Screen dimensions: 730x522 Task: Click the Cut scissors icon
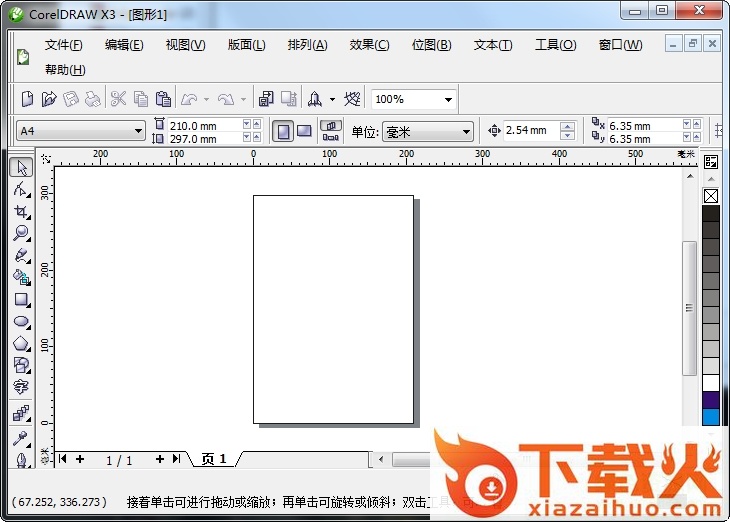[118, 99]
